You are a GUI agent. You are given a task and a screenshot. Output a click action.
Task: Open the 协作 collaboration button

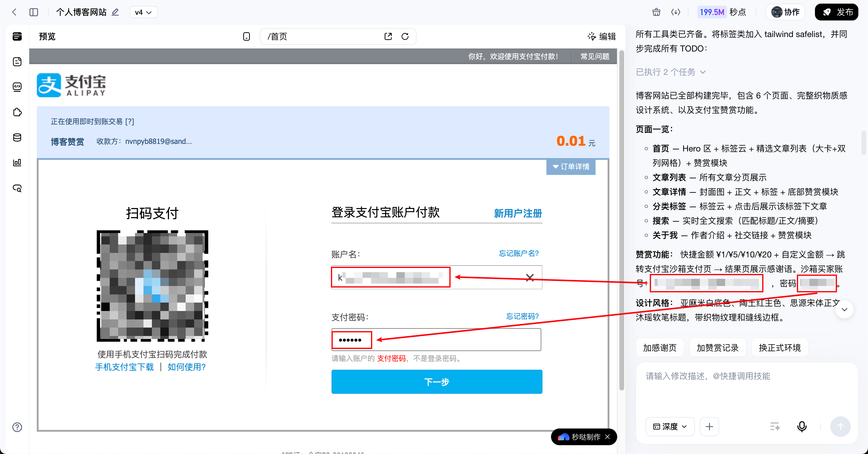[785, 12]
